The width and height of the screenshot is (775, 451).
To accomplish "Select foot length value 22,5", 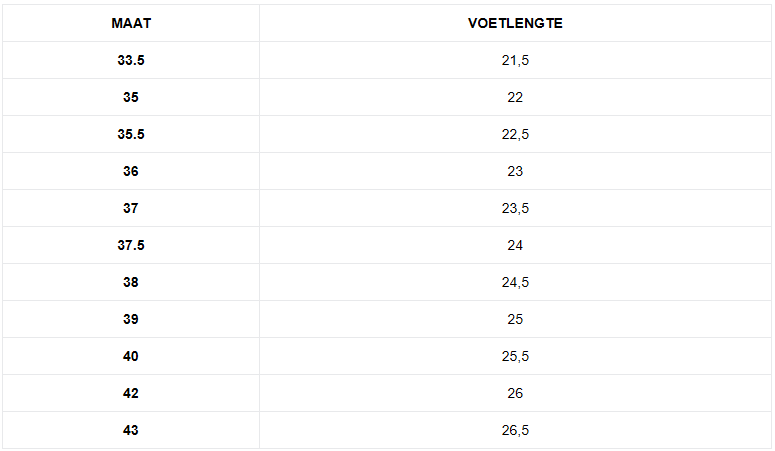I will coord(515,134).
